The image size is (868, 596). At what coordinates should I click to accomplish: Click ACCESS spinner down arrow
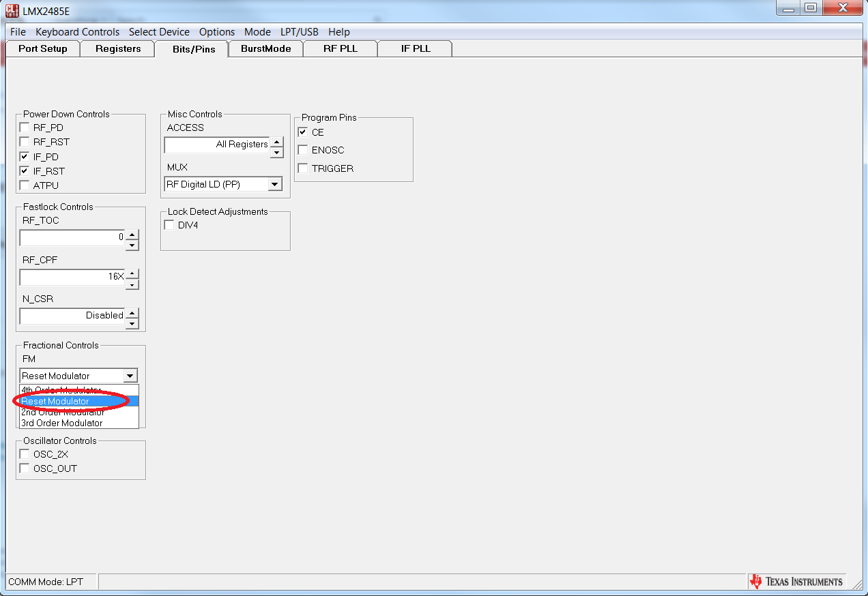276,152
